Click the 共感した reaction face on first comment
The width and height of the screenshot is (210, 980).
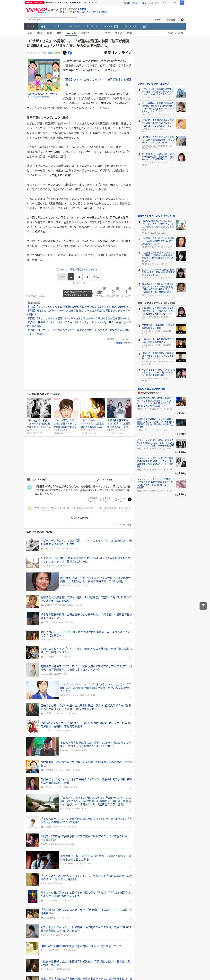click(x=87, y=499)
